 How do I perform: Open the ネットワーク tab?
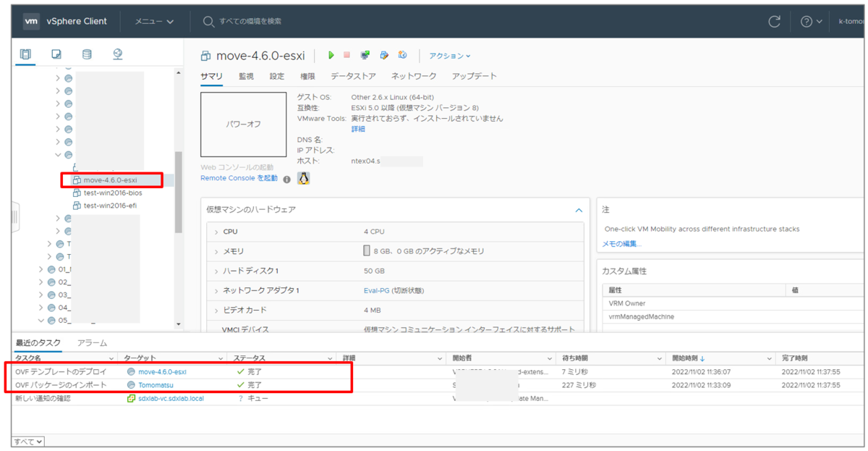coord(414,76)
